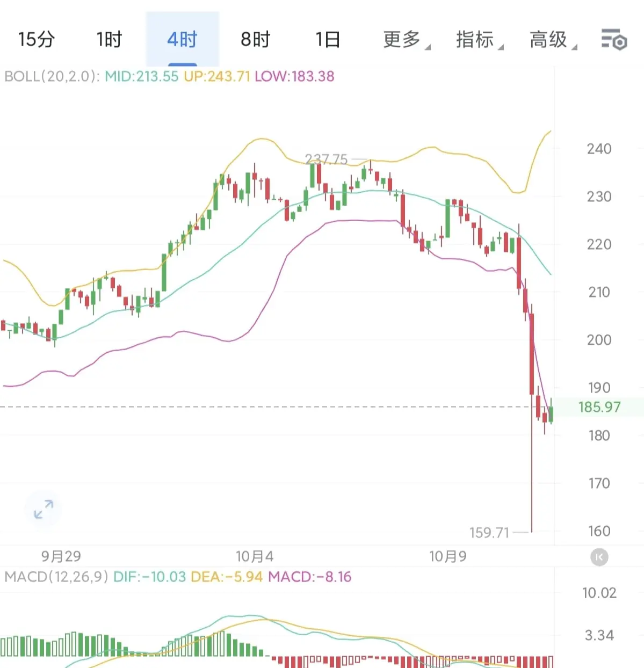Jump to latest candle with skip icon
This screenshot has width=644, height=668.
(599, 557)
